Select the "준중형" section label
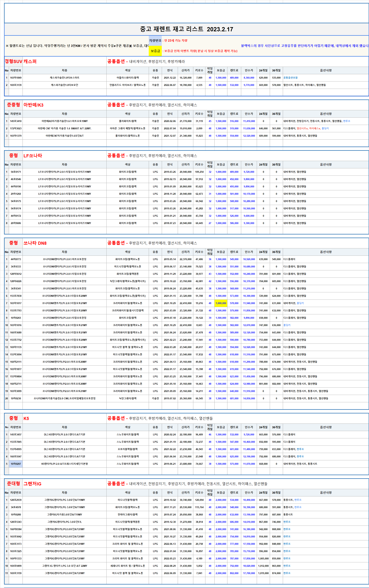The image size is (369, 588). point(13,105)
